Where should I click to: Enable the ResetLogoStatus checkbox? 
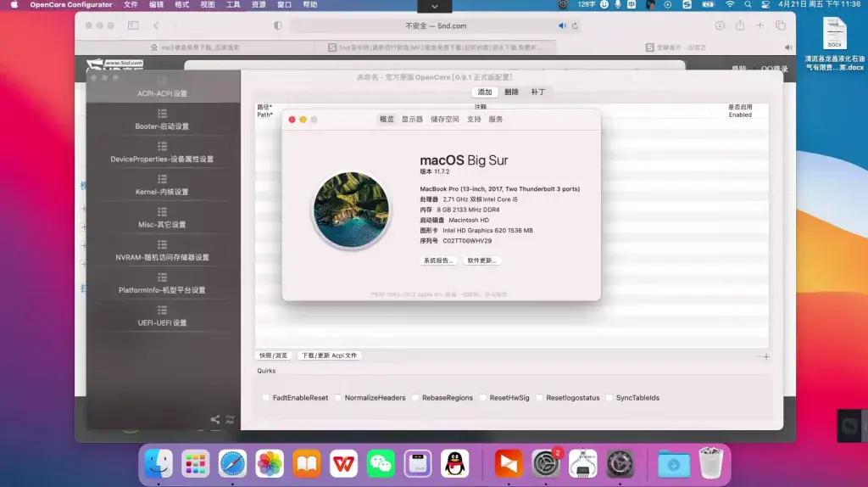pyautogui.click(x=539, y=398)
